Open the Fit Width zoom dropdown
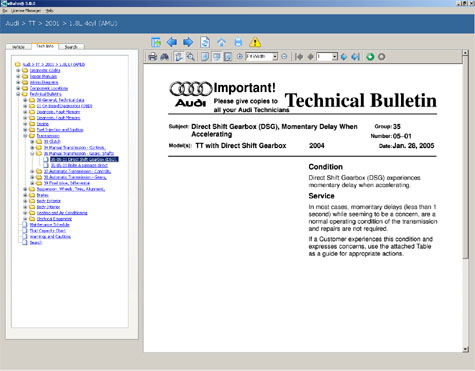Viewport: 475px width, 371px height. coord(275,56)
